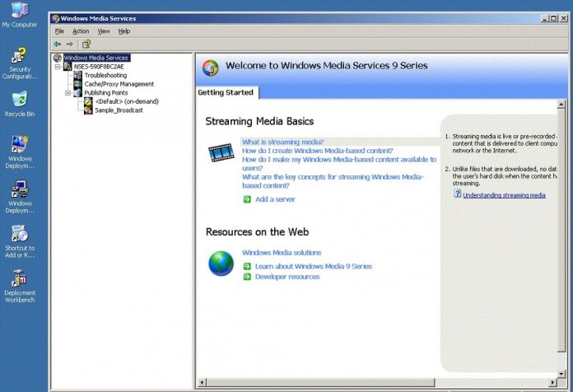
Task: Open link about making content available to users
Action: point(339,164)
